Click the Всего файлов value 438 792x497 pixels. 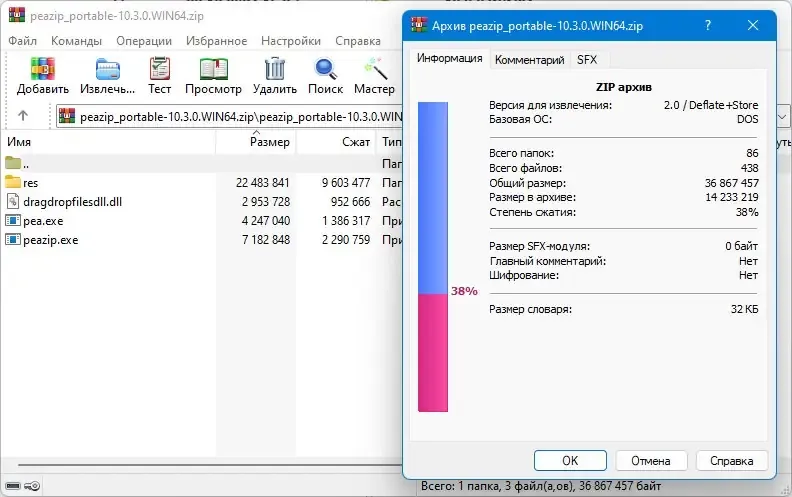750,168
